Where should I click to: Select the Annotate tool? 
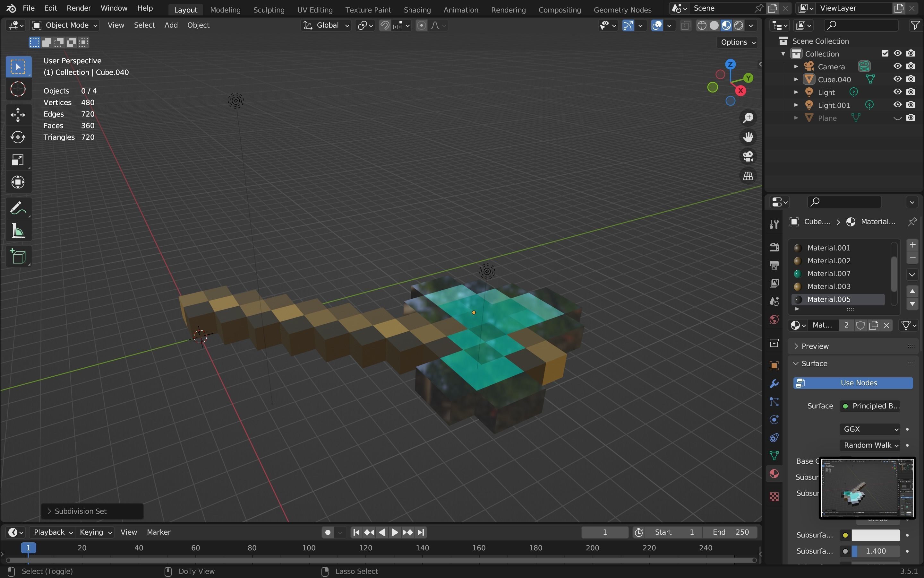click(18, 208)
